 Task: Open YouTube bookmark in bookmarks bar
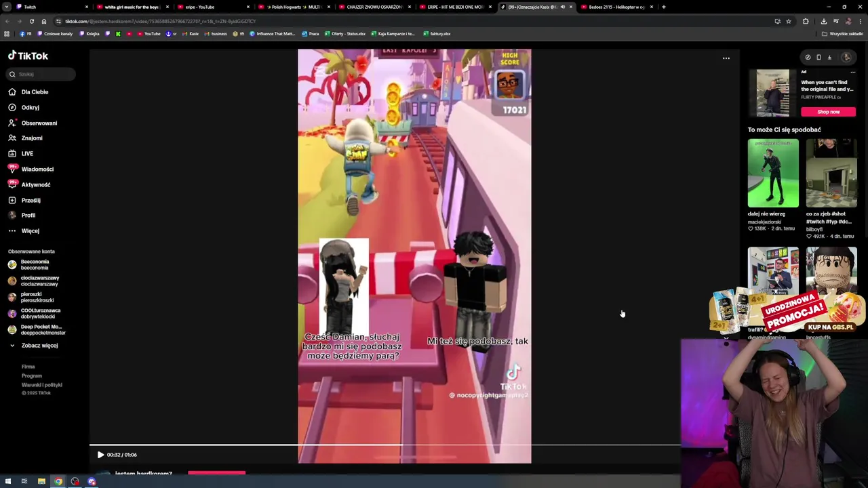149,33
